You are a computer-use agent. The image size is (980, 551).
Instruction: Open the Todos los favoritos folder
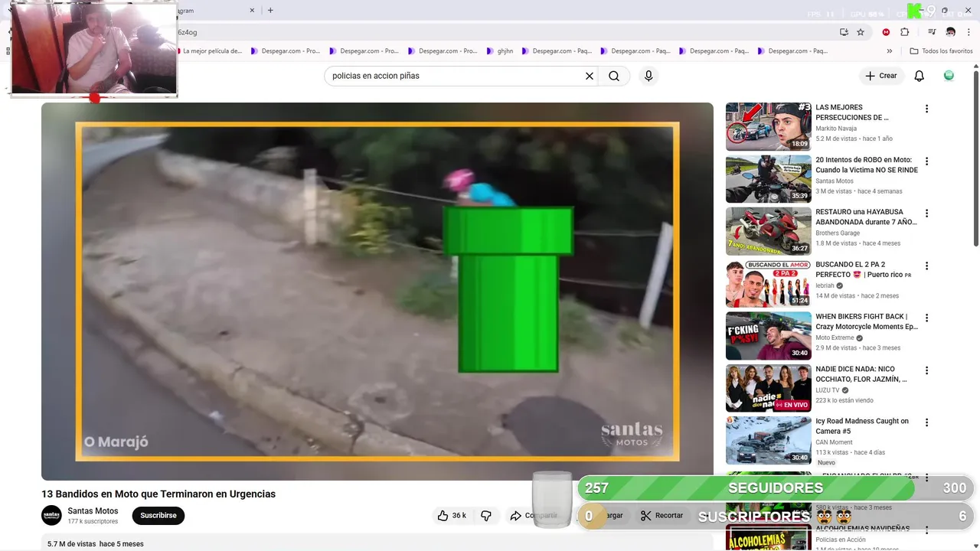pyautogui.click(x=941, y=51)
